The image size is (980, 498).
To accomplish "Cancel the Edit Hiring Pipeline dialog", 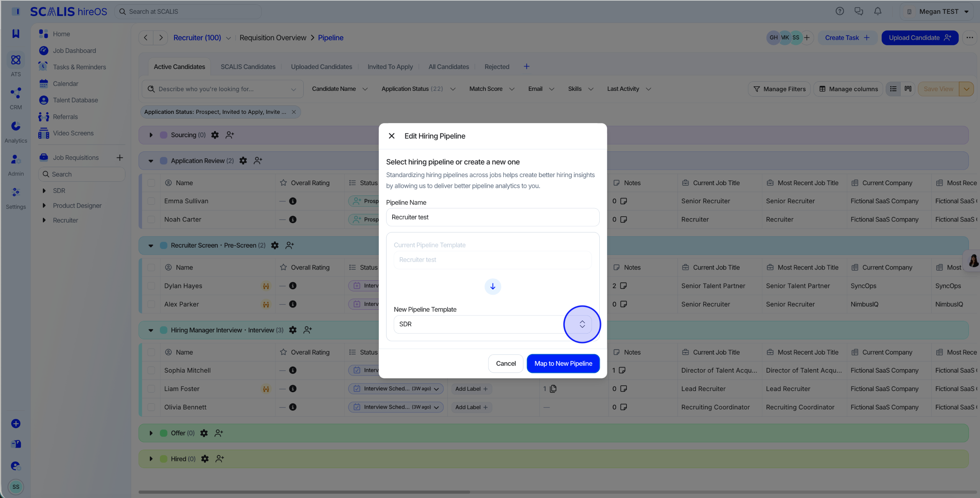I will coord(506,363).
